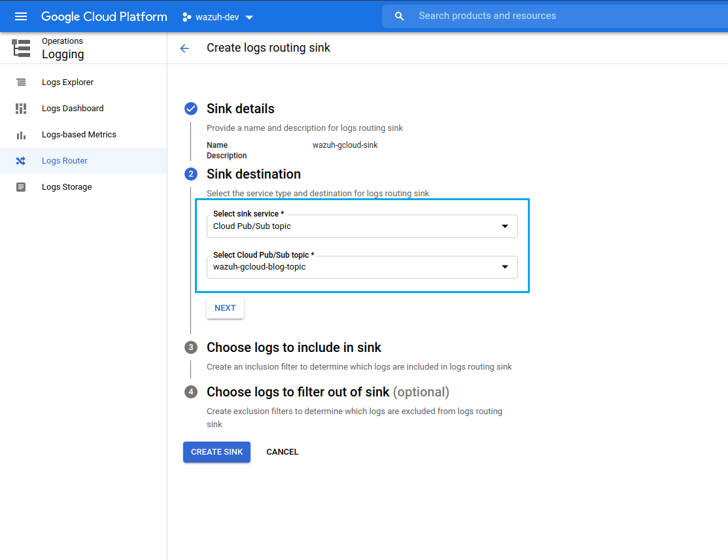Screen dimensions: 728x560
Task: Click the Create logs routing sink title
Action: click(x=268, y=48)
